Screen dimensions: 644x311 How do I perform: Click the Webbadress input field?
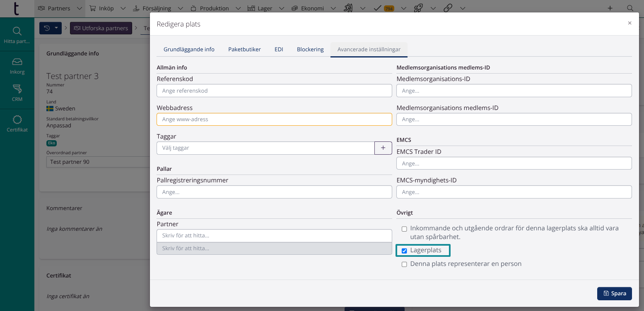coord(274,120)
